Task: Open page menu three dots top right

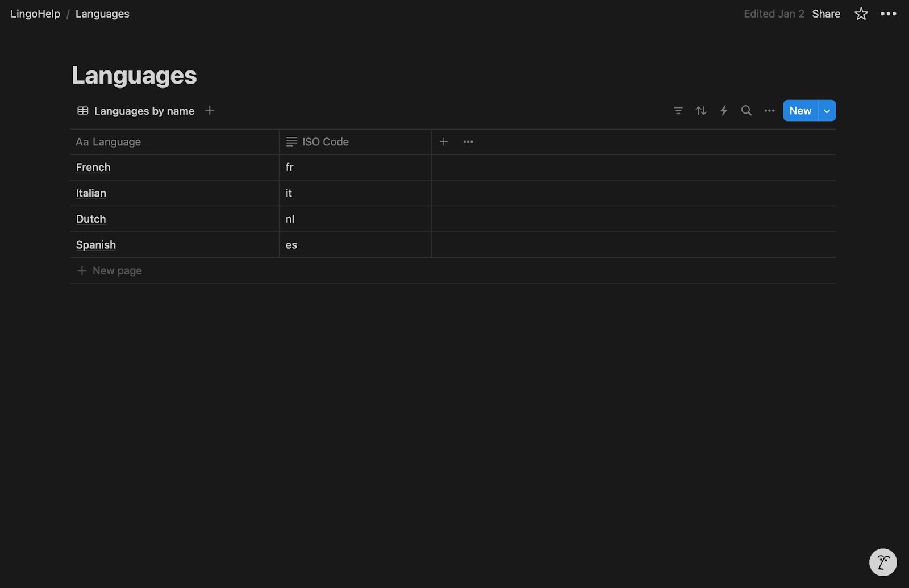Action: click(x=888, y=14)
